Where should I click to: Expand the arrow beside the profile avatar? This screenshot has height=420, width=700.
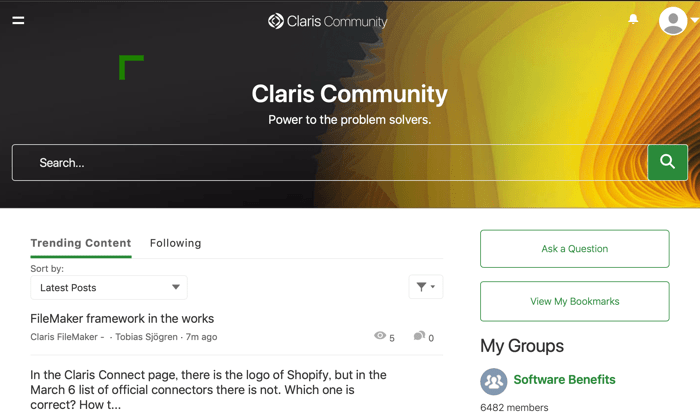[x=694, y=20]
